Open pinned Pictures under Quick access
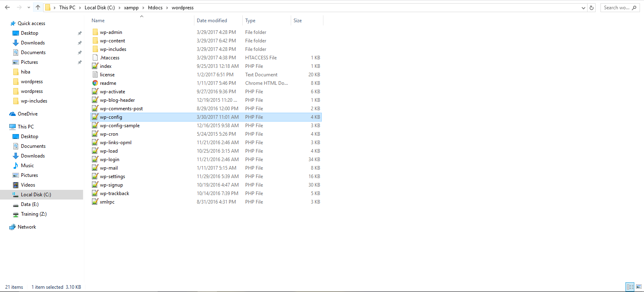 pos(29,62)
